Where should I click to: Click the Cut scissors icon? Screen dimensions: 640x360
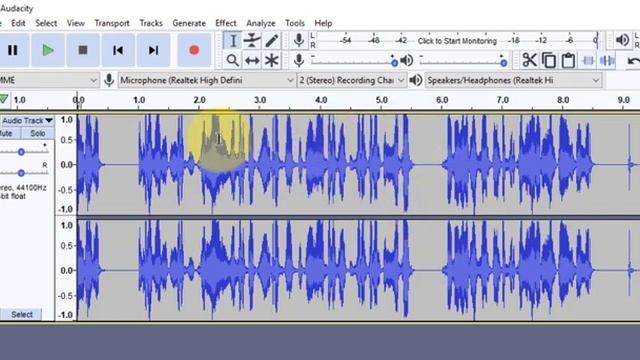tap(529, 60)
